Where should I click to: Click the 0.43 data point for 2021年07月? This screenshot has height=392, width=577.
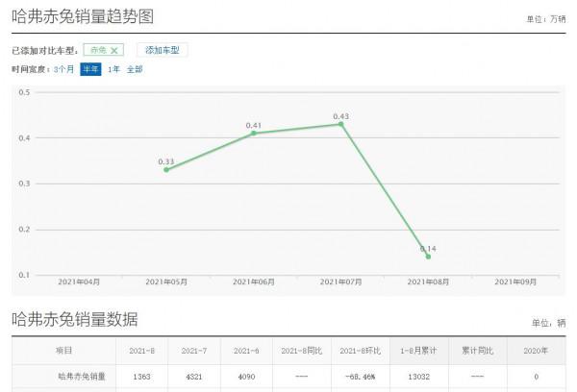click(341, 124)
